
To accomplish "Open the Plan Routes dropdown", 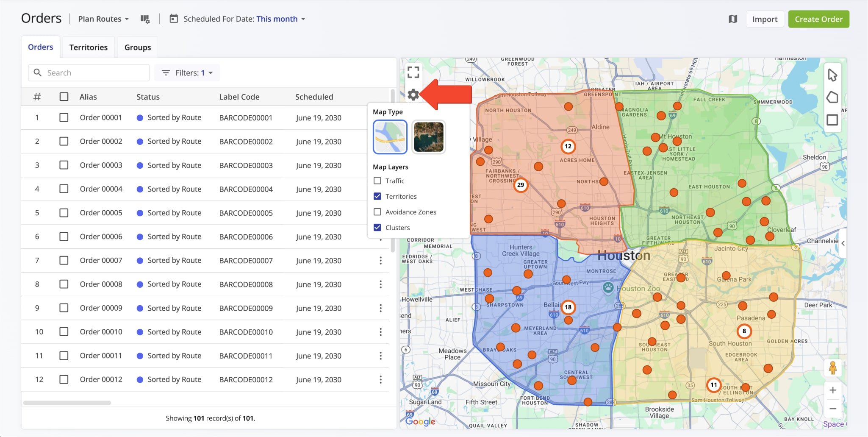I will pyautogui.click(x=103, y=19).
